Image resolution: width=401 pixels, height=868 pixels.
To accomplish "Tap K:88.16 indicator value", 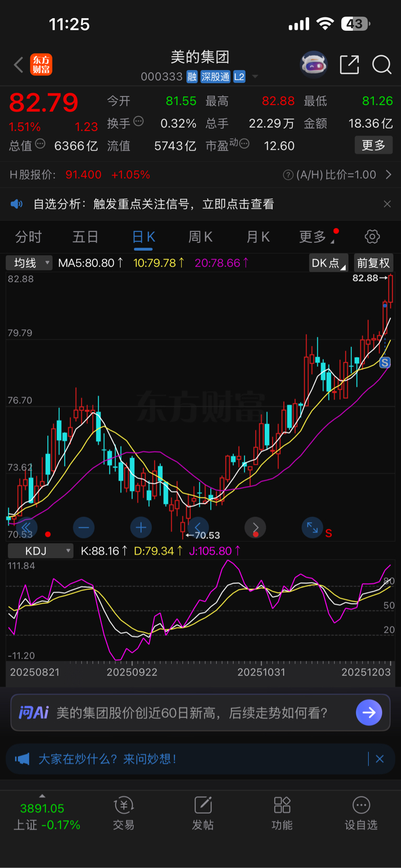I will tap(103, 551).
